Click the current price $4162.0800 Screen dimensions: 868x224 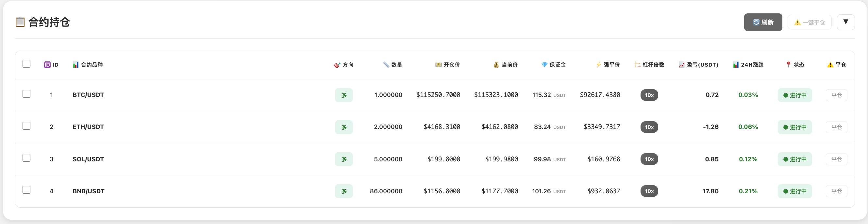coord(500,127)
